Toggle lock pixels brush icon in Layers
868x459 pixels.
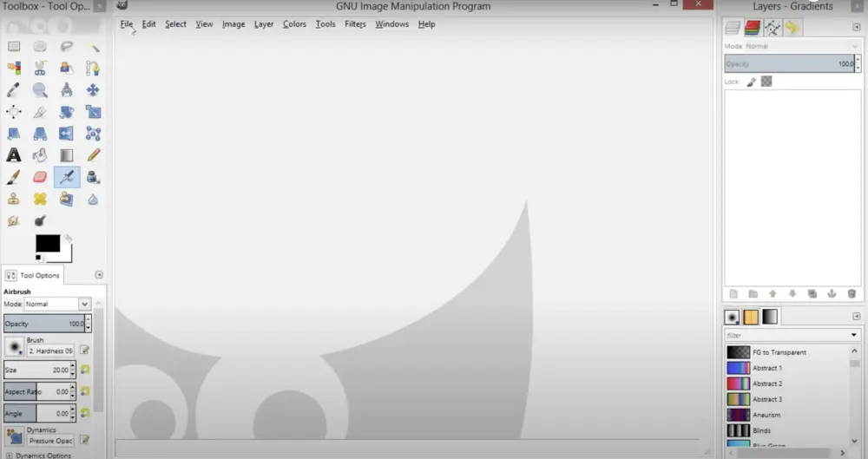[753, 82]
